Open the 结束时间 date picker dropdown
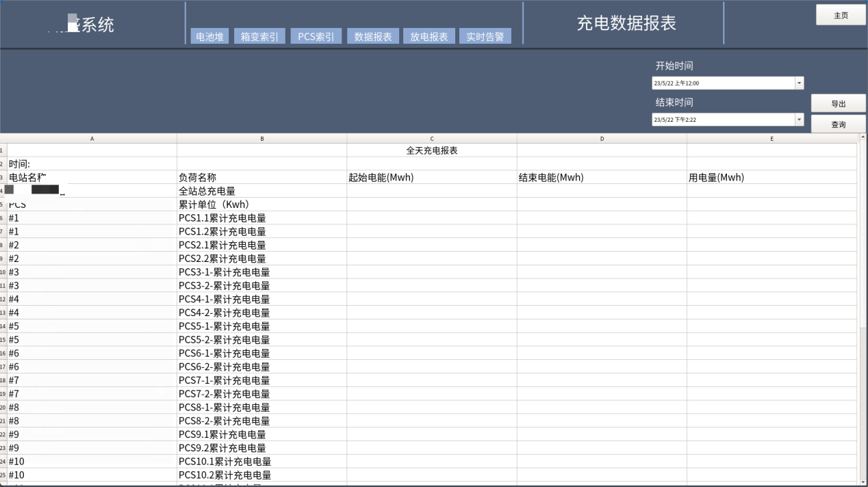Screen dimensions: 868x487 (798, 119)
